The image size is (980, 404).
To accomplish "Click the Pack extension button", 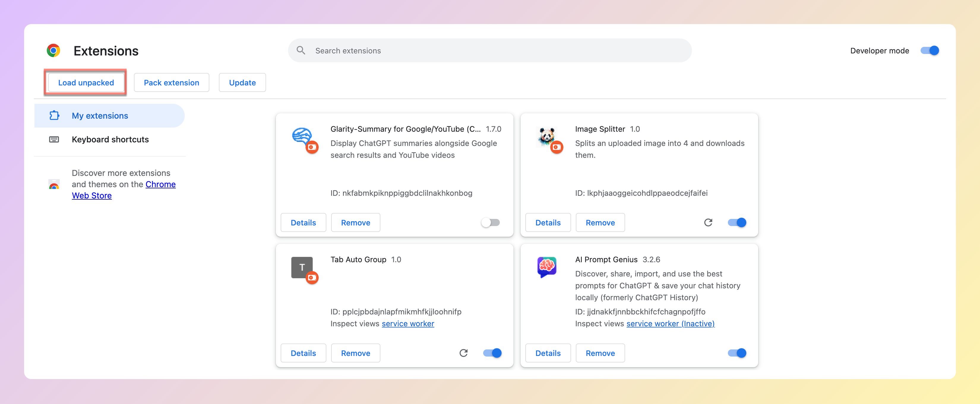I will pos(171,82).
